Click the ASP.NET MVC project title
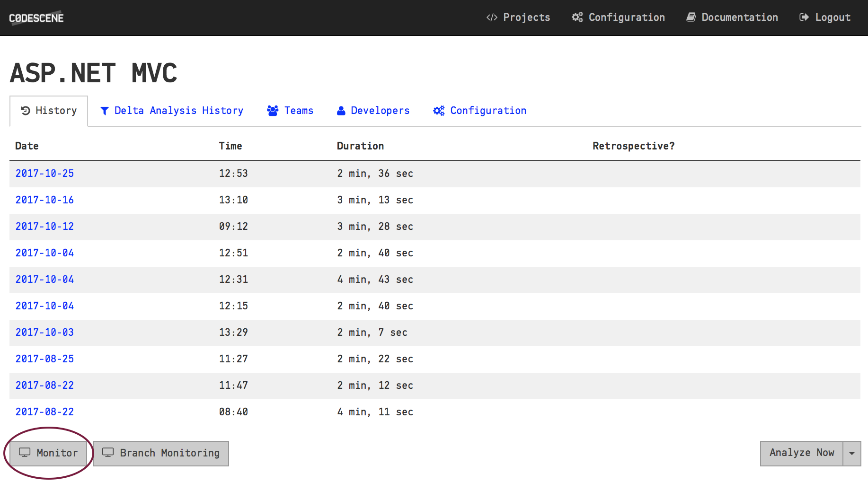 [x=94, y=73]
